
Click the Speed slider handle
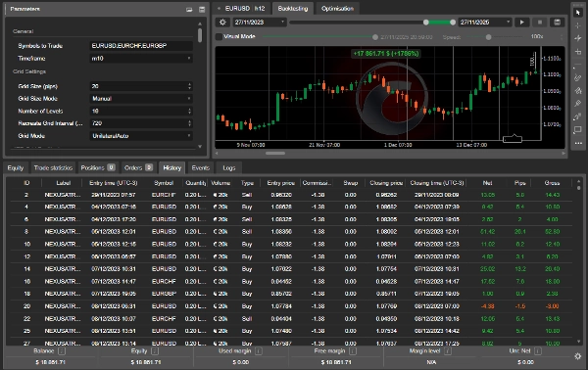[x=488, y=37]
